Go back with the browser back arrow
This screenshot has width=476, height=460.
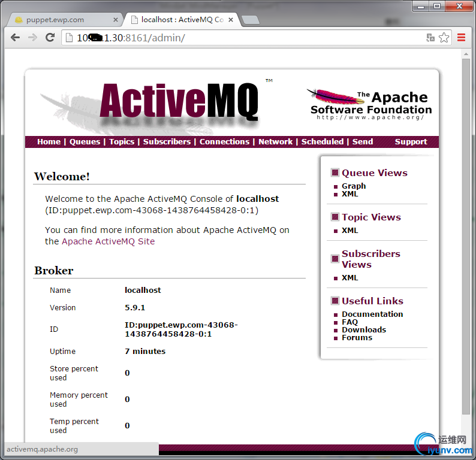pyautogui.click(x=15, y=38)
